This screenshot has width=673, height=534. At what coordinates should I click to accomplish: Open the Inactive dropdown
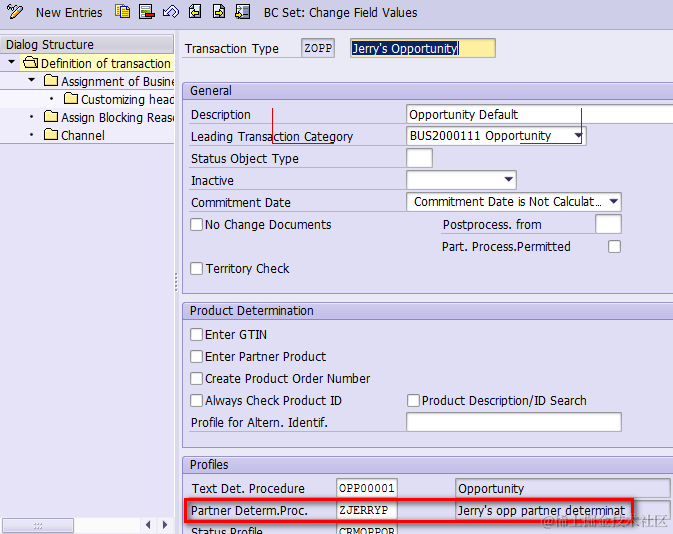(509, 179)
